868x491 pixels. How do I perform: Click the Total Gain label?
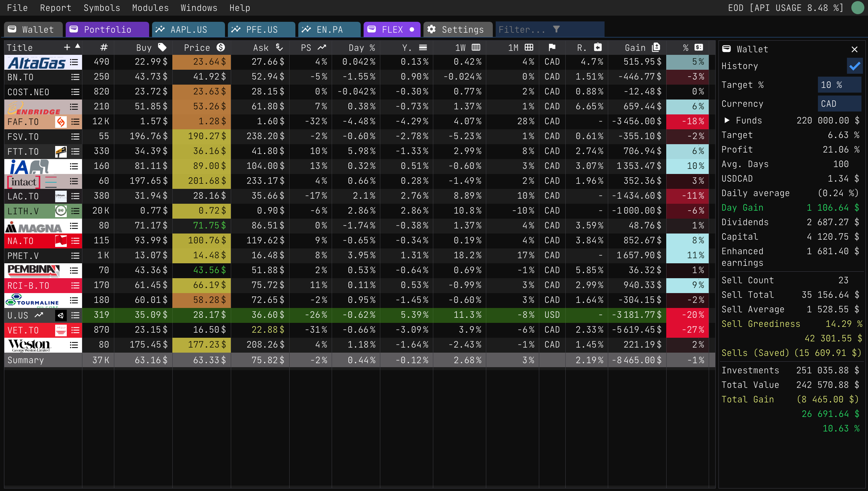748,399
